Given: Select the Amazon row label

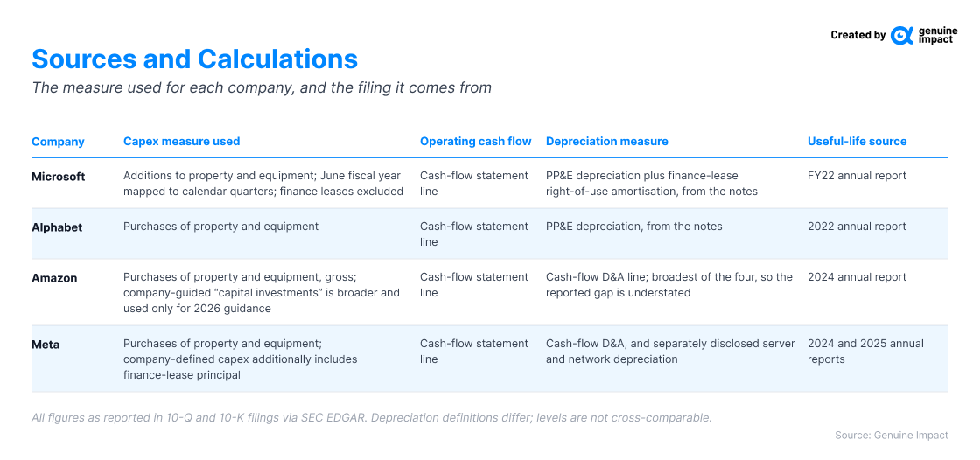Looking at the screenshot, I should (x=54, y=278).
